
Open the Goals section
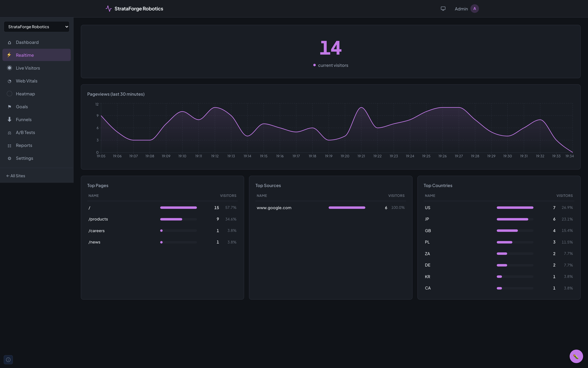click(36, 107)
